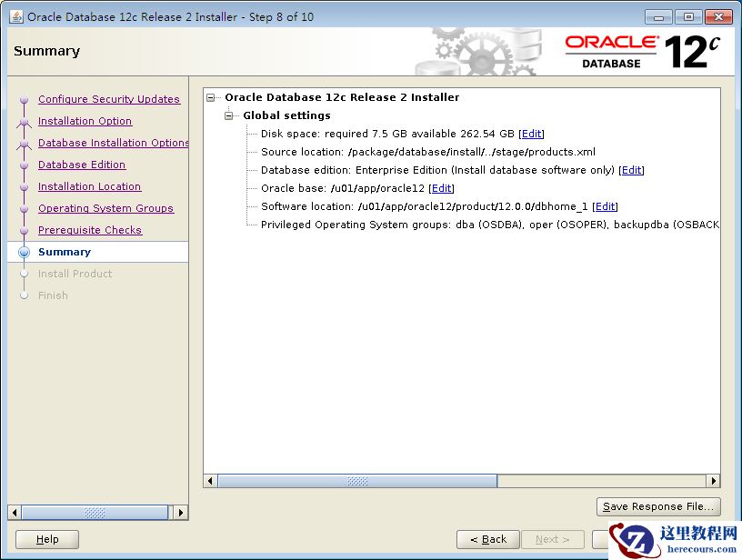The width and height of the screenshot is (742, 560).
Task: Click the summary pane horizontal scrollbar thumb
Action: (357, 481)
